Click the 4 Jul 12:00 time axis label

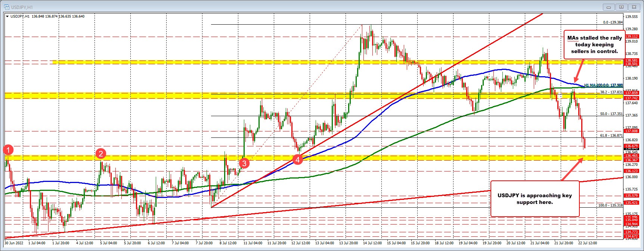pos(84,243)
